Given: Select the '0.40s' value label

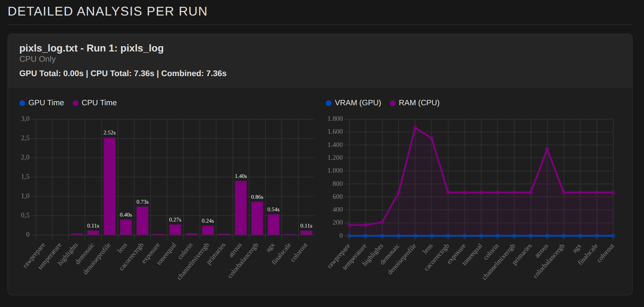Looking at the screenshot, I should pyautogui.click(x=126, y=215).
